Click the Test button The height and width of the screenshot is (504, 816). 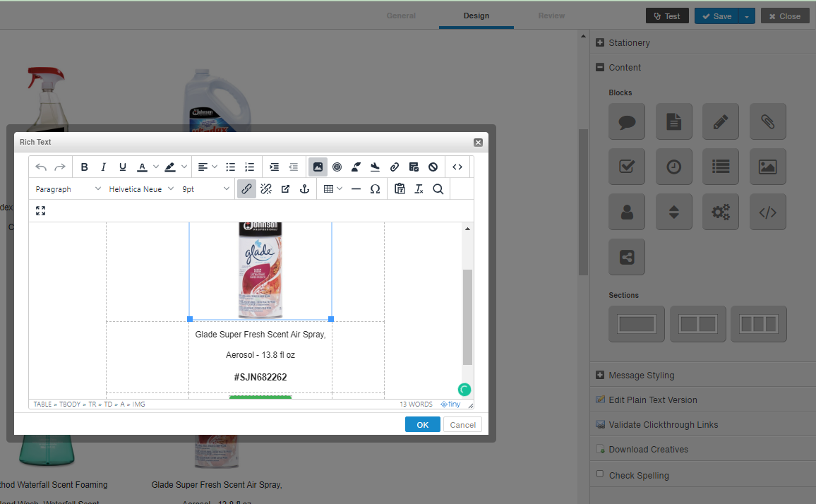point(667,16)
